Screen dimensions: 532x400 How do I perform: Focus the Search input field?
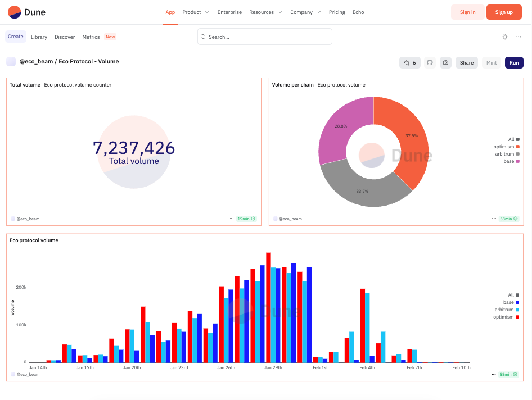pos(265,37)
